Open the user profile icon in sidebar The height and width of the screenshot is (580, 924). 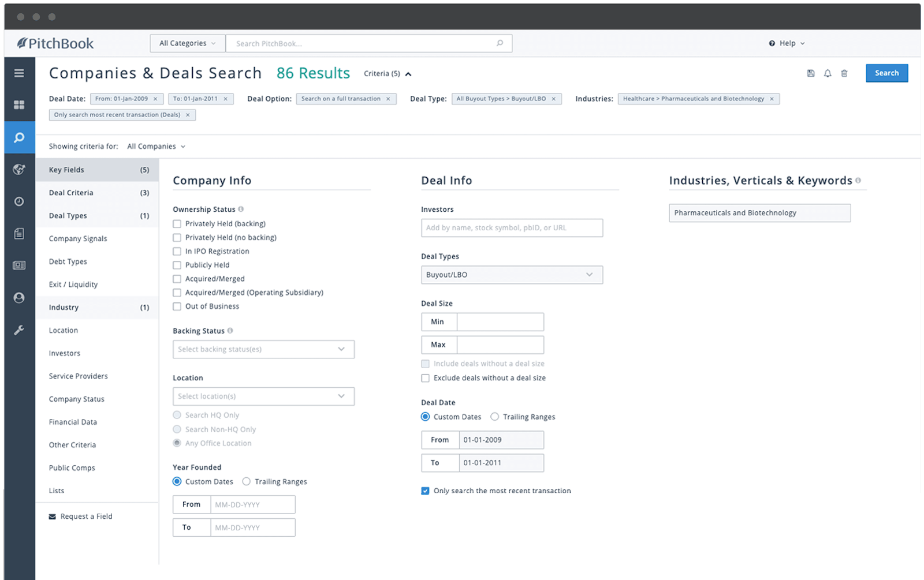(19, 298)
